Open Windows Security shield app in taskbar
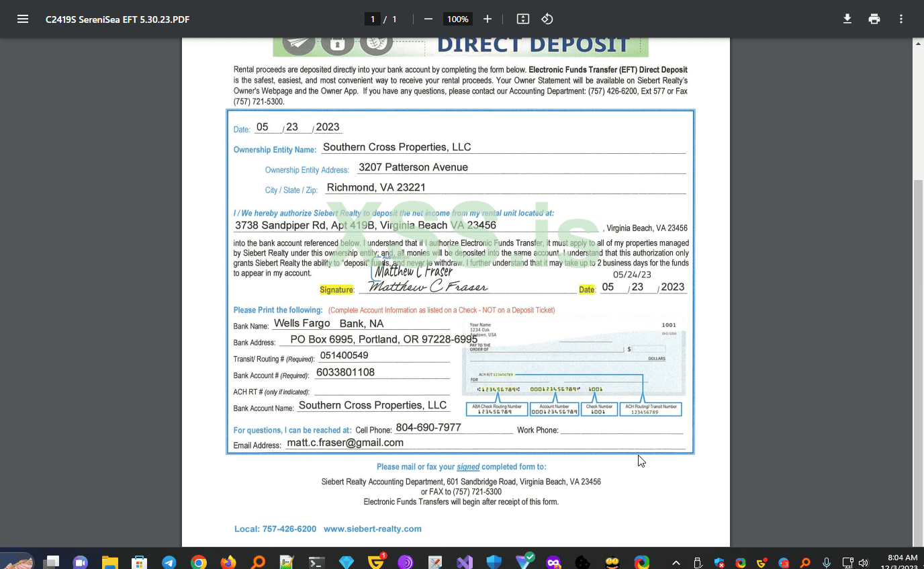Image resolution: width=924 pixels, height=569 pixels. (x=494, y=562)
